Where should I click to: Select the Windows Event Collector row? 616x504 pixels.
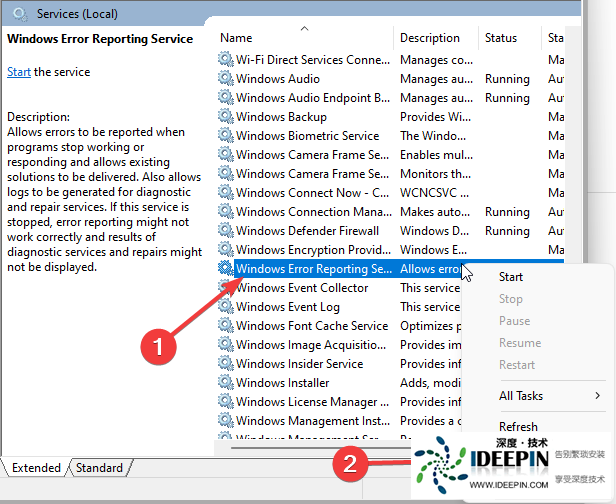click(301, 288)
